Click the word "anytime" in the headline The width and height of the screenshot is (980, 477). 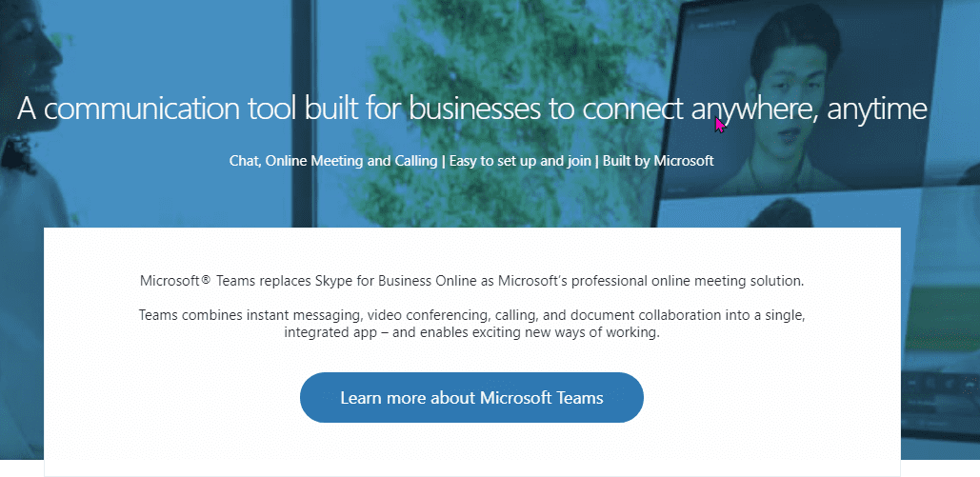point(876,109)
